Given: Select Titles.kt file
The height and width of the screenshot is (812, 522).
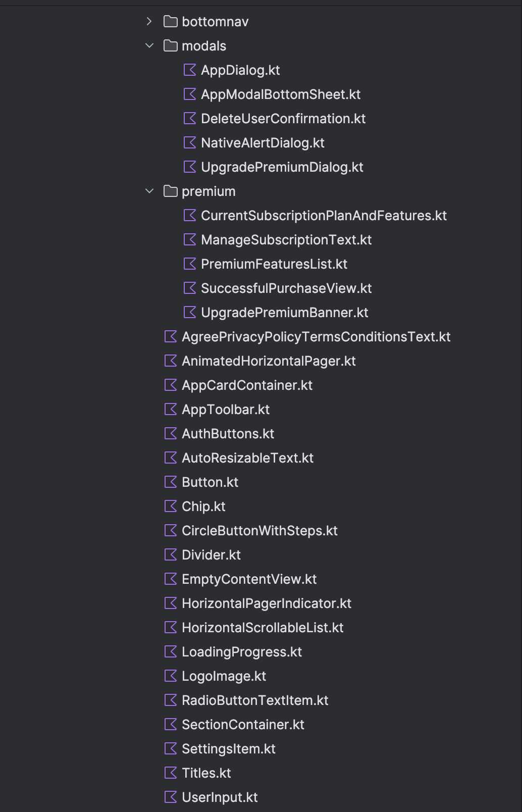Looking at the screenshot, I should coord(206,773).
